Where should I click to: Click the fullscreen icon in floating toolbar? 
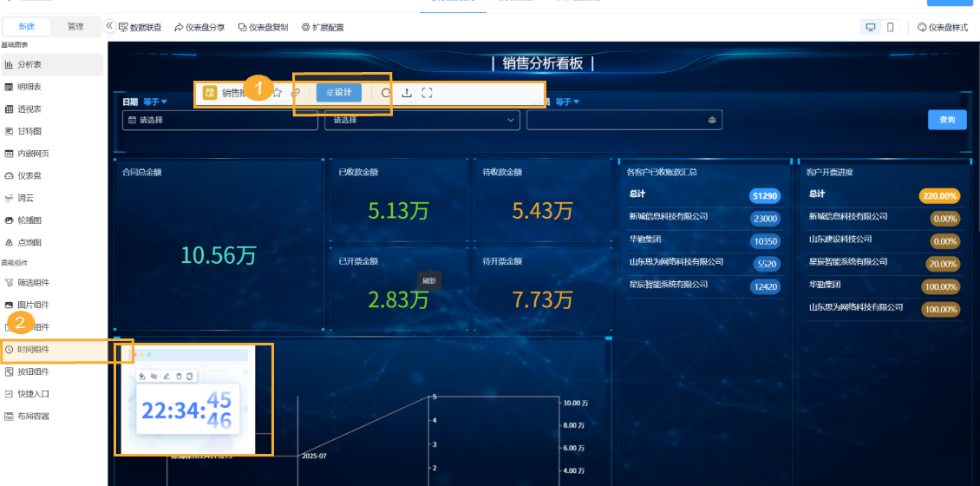point(427,93)
